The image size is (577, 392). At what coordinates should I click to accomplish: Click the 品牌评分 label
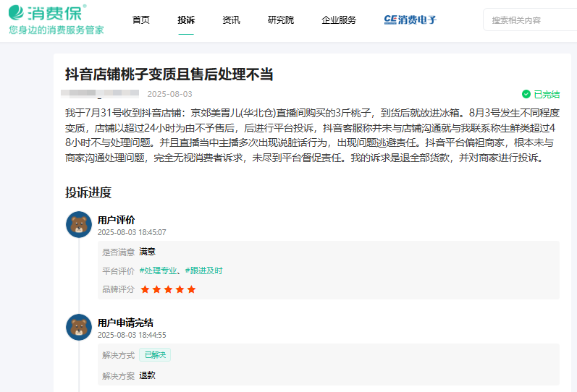coord(119,289)
